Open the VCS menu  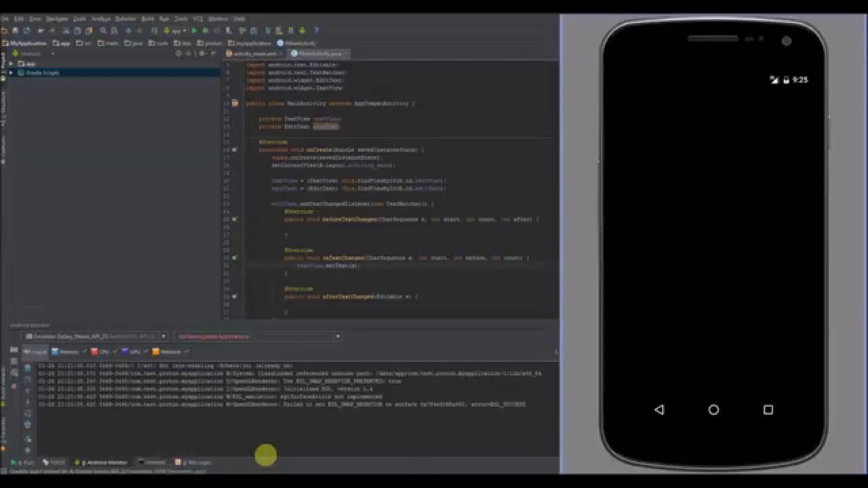point(198,19)
